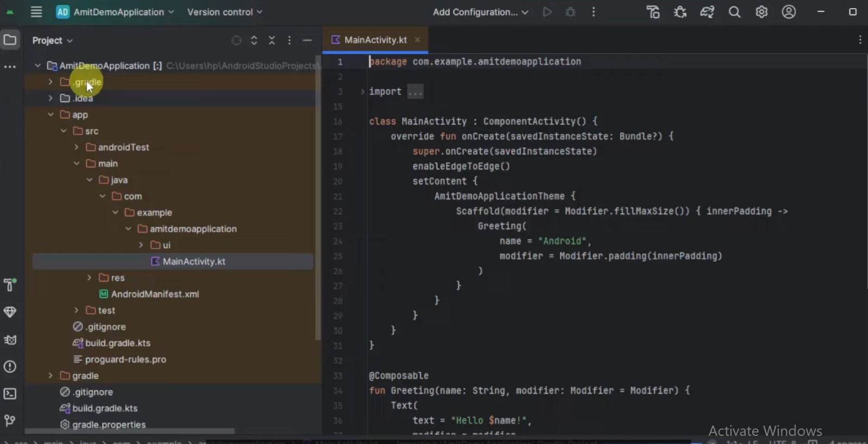This screenshot has height=444, width=868.
Task: Click Attach Debugger to Android Process icon
Action: pyautogui.click(x=680, y=12)
